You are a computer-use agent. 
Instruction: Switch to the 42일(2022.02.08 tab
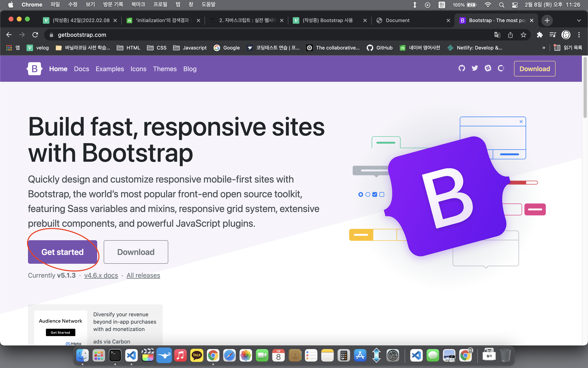(x=80, y=20)
